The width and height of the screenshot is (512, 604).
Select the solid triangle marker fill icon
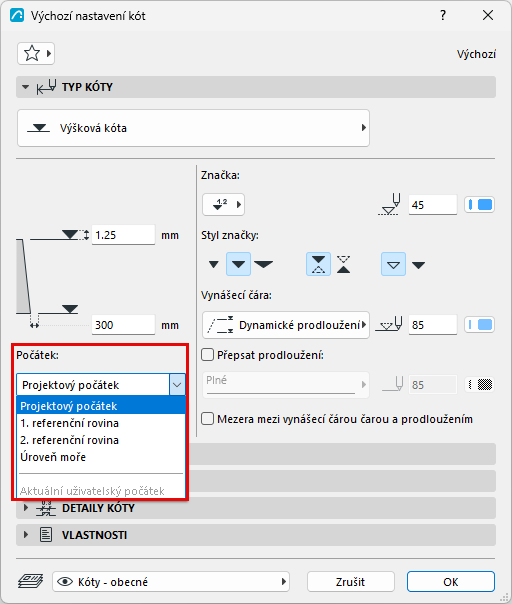point(418,265)
